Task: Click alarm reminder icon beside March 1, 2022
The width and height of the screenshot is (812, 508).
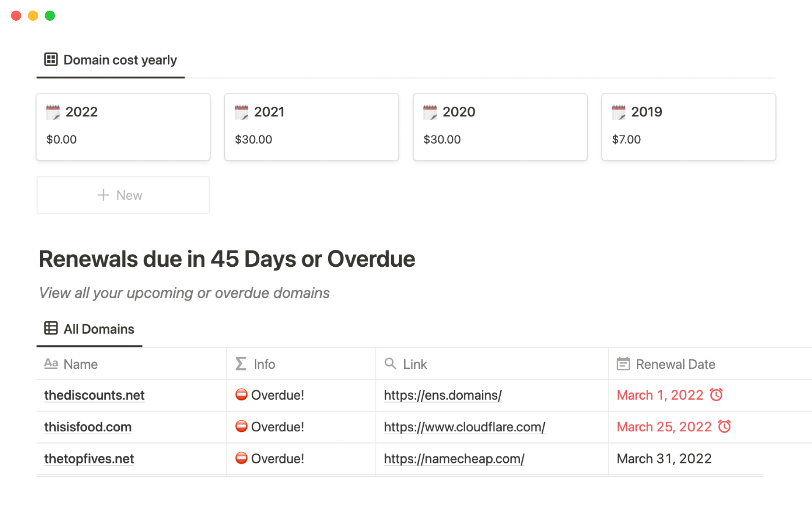Action: [x=716, y=395]
